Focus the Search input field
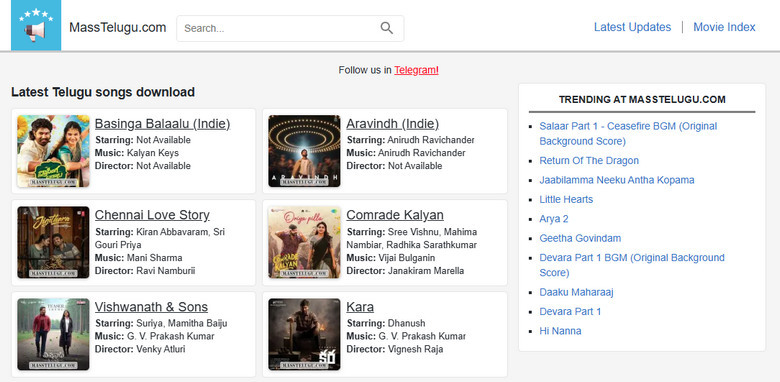Image resolution: width=780 pixels, height=382 pixels. [x=290, y=28]
